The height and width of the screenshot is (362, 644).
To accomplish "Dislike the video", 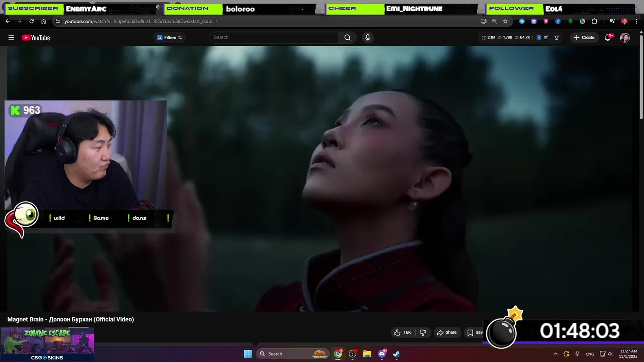I will point(423,332).
